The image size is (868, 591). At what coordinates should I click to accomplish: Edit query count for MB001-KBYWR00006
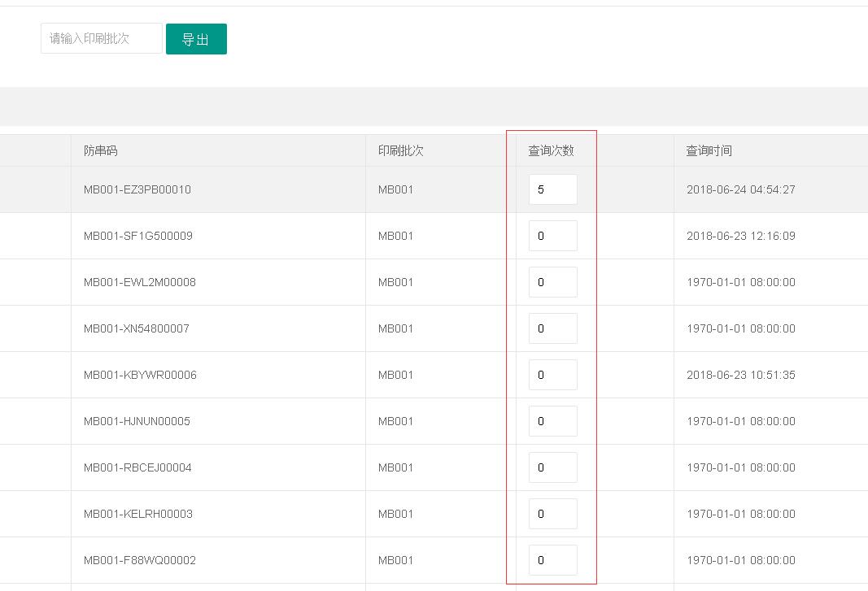(x=553, y=375)
